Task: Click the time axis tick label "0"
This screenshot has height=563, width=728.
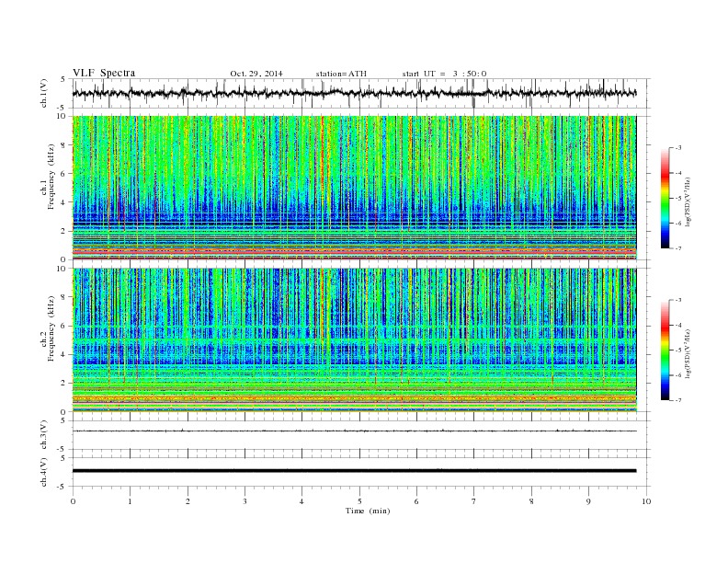Action: click(x=73, y=501)
